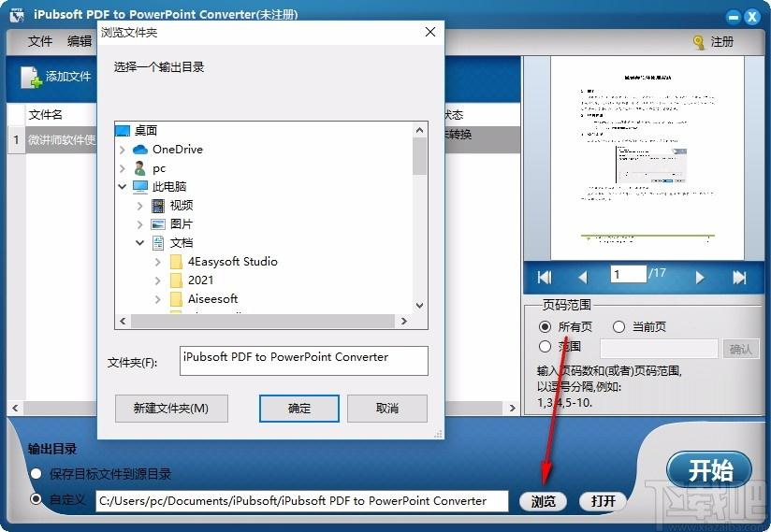Expand the OneDrive tree node
This screenshot has width=771, height=532.
[x=123, y=150]
